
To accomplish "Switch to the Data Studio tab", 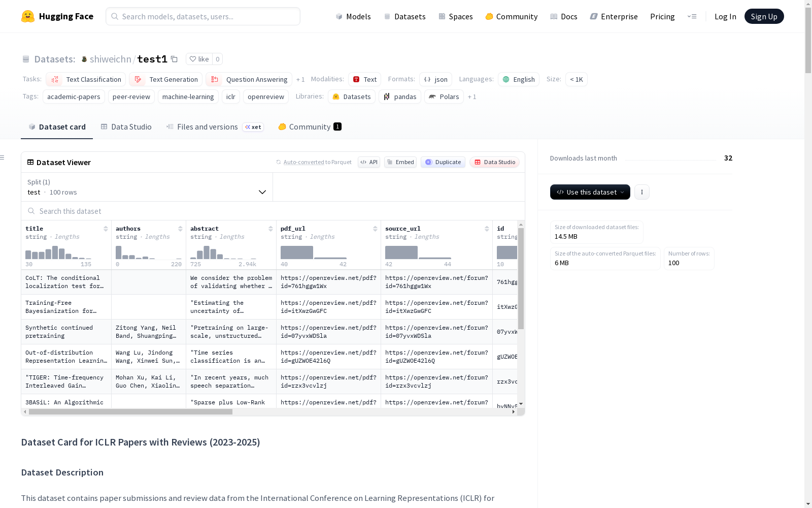I will pos(126,126).
